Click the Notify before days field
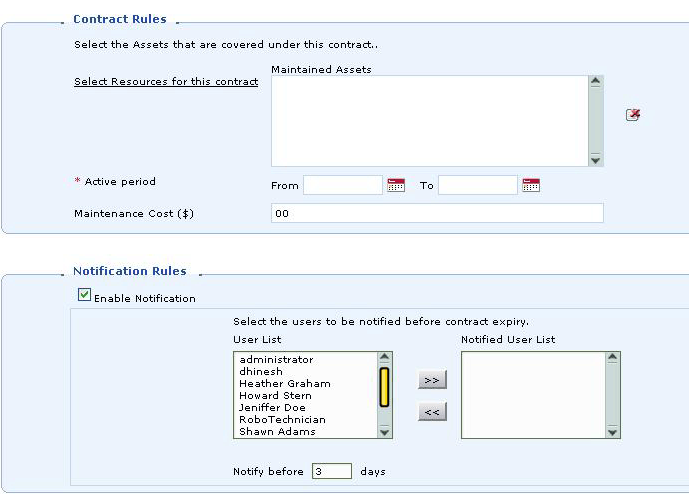The image size is (690, 497). 332,471
